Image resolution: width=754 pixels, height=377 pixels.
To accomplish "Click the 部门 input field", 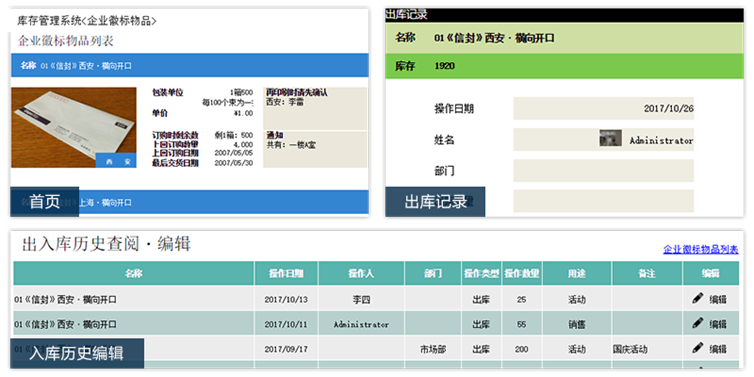I will click(603, 171).
